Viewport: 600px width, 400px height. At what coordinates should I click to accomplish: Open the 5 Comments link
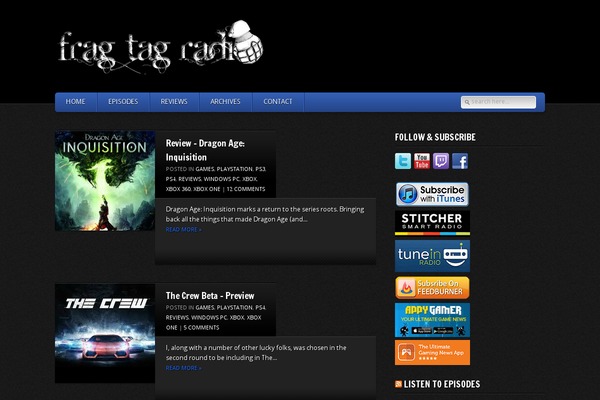click(x=201, y=328)
